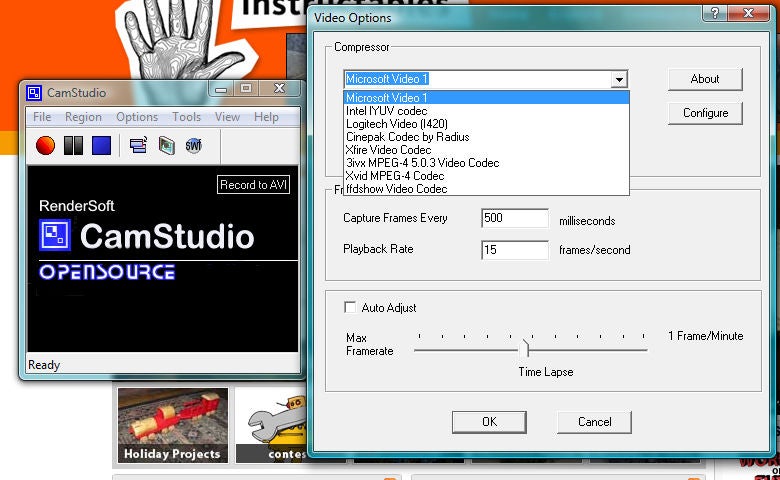Choose Intel IYUV codec from list
This screenshot has height=480, width=780.
click(x=487, y=110)
